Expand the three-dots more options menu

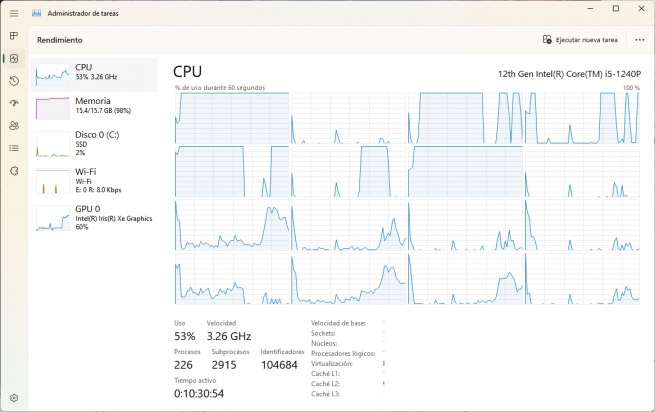639,40
